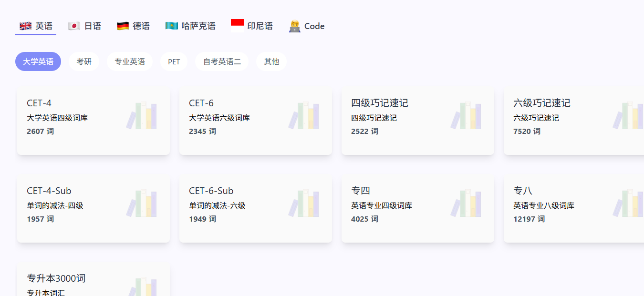Click the 单词的减法-四级 description

[x=55, y=205]
